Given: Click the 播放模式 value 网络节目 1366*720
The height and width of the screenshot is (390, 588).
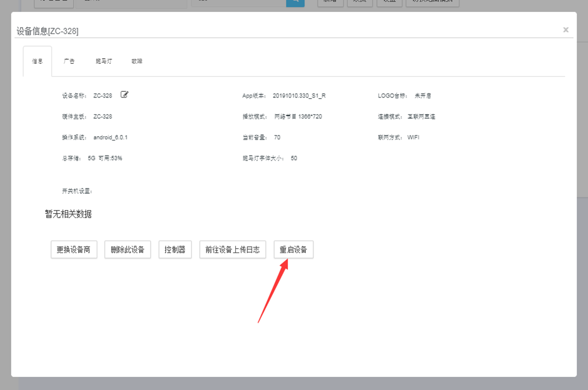Looking at the screenshot, I should coord(298,117).
